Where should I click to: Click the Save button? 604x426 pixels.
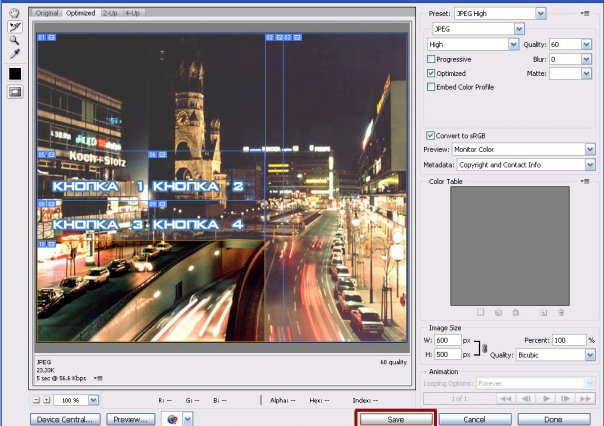point(395,420)
